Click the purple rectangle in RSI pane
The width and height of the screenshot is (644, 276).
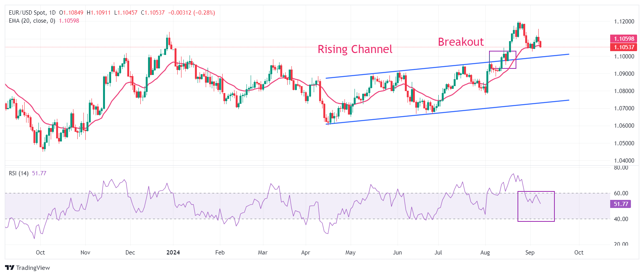tap(536, 206)
